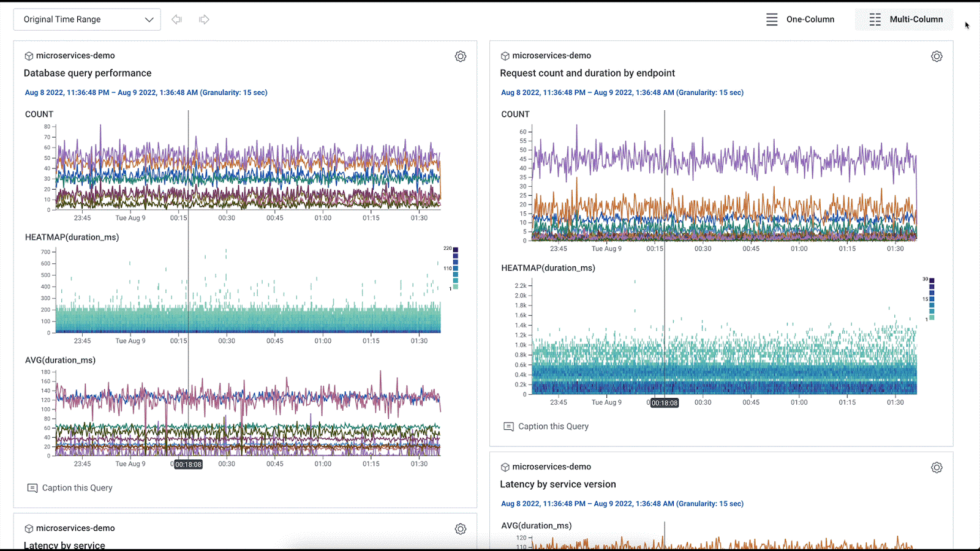Open settings gear for Latency by service panel
The image size is (980, 551).
coord(461,529)
